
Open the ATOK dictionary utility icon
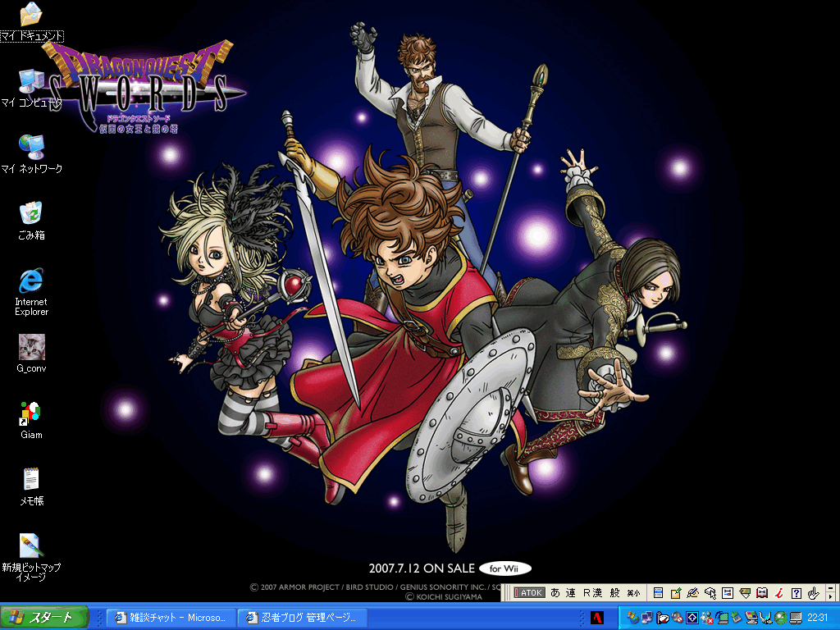[745, 593]
